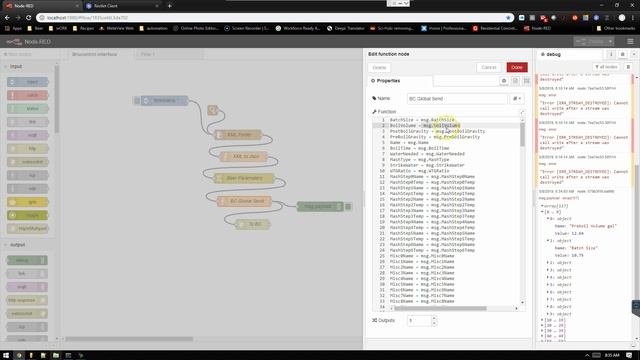Screen dimensions: 640x360
Task: Select the XML Finder node on canvas
Action: point(238,135)
